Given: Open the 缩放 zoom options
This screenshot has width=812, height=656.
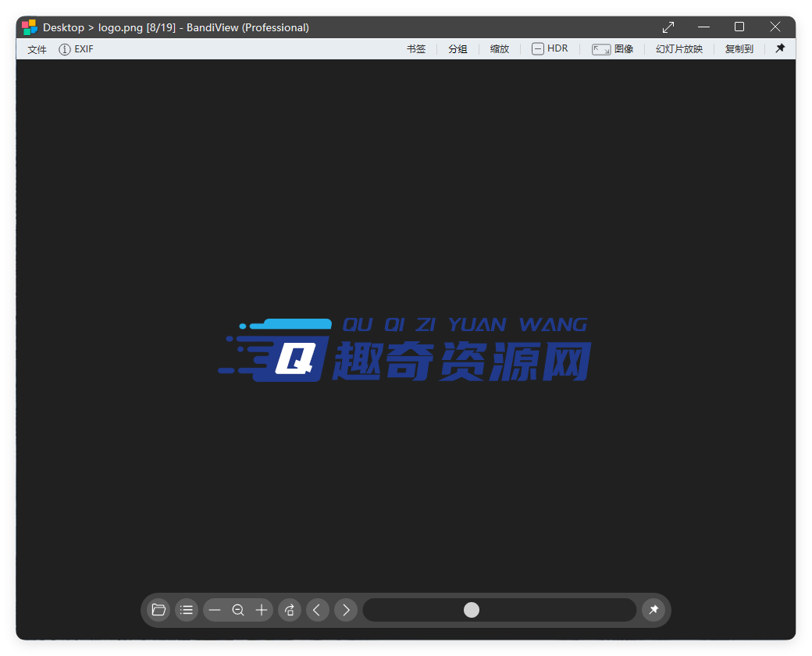Looking at the screenshot, I should (x=499, y=48).
